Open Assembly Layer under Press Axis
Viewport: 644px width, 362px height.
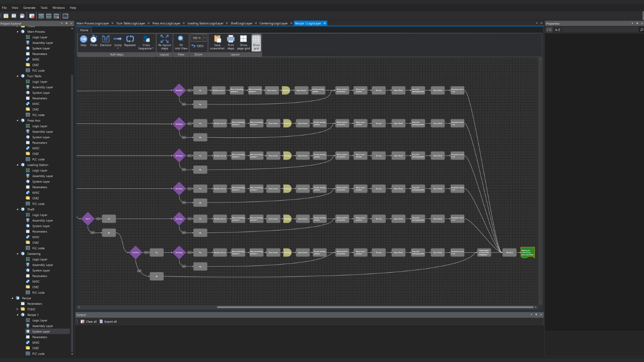(x=42, y=132)
